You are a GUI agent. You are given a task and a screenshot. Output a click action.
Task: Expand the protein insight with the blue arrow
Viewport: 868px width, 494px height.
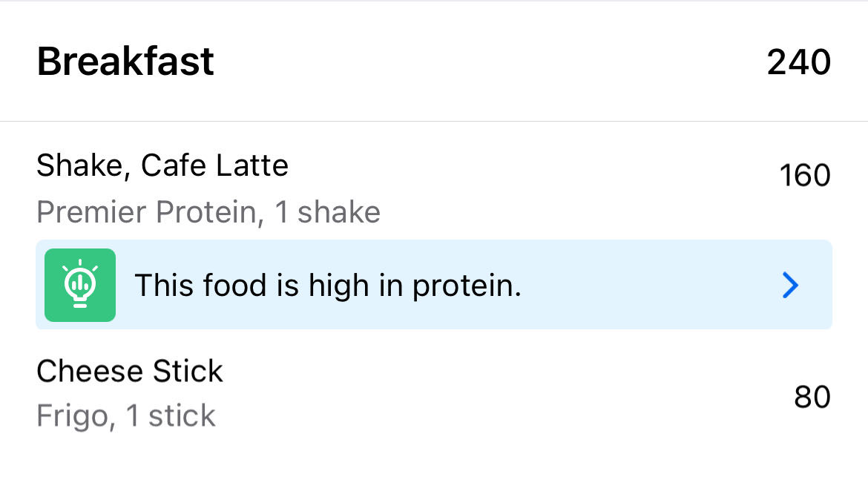point(790,285)
